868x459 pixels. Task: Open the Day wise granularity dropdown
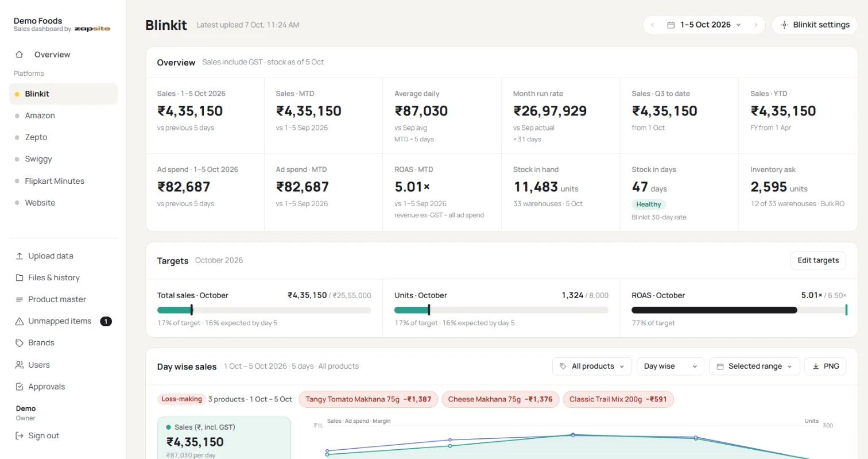click(x=671, y=367)
